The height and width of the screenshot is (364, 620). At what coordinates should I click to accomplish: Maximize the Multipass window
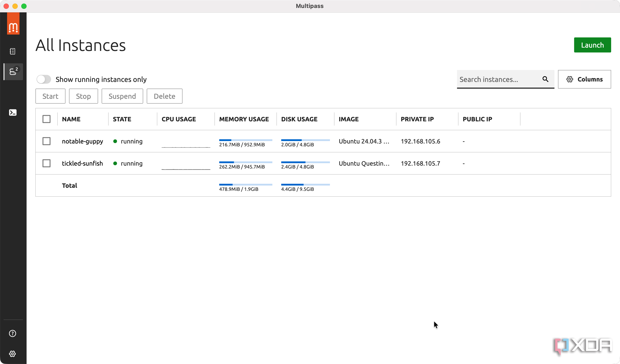click(24, 6)
